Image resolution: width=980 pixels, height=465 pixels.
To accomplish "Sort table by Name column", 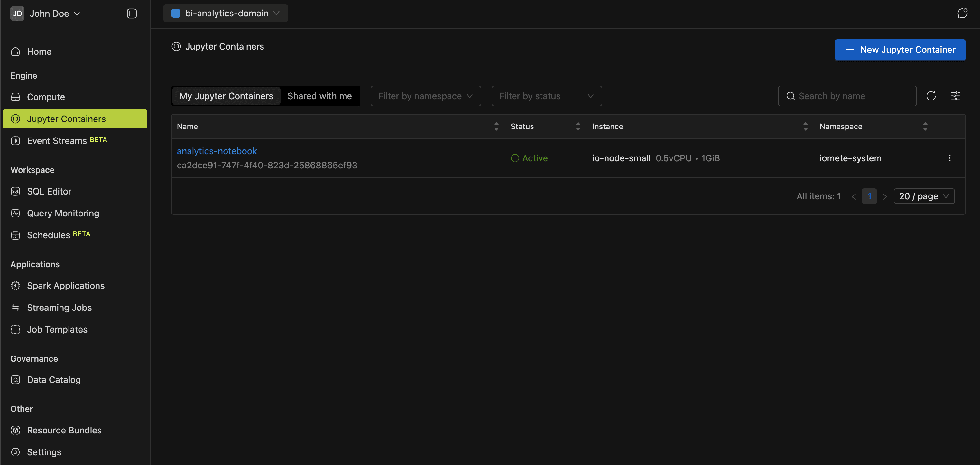I will (x=496, y=127).
